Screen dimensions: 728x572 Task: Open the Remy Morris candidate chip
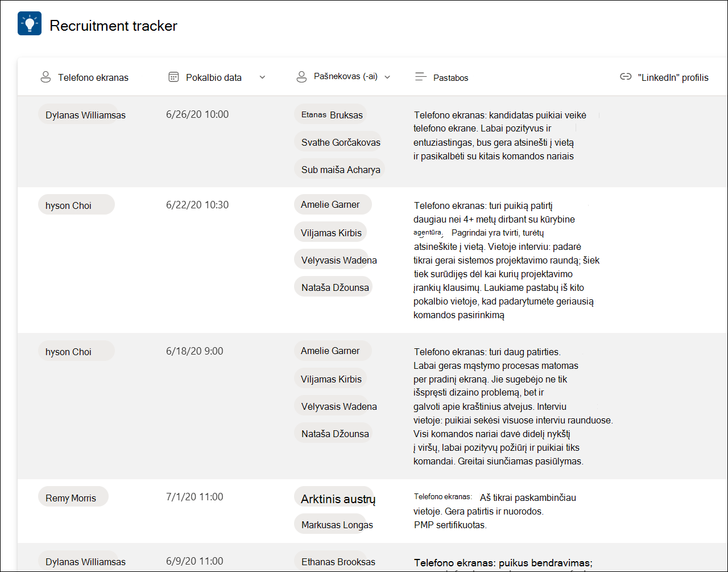[x=73, y=497]
